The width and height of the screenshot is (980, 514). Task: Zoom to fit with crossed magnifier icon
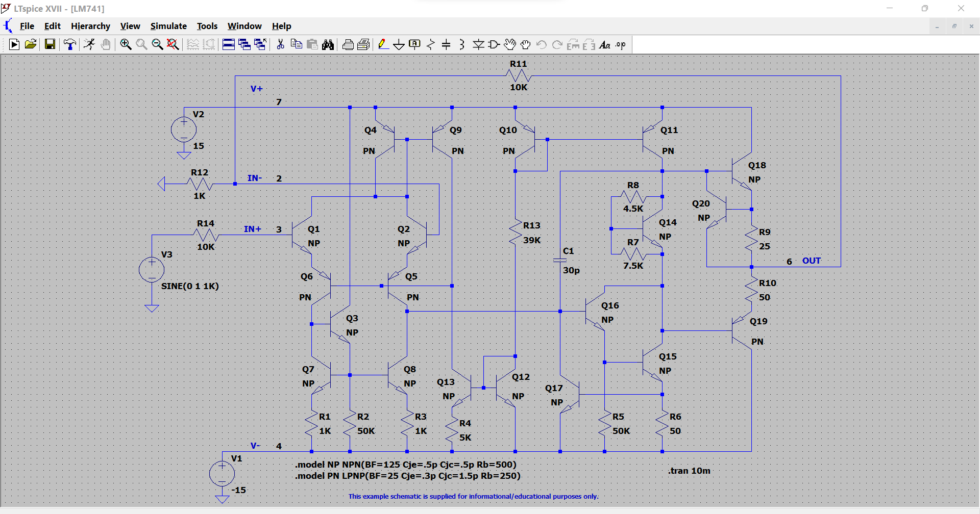coord(173,45)
